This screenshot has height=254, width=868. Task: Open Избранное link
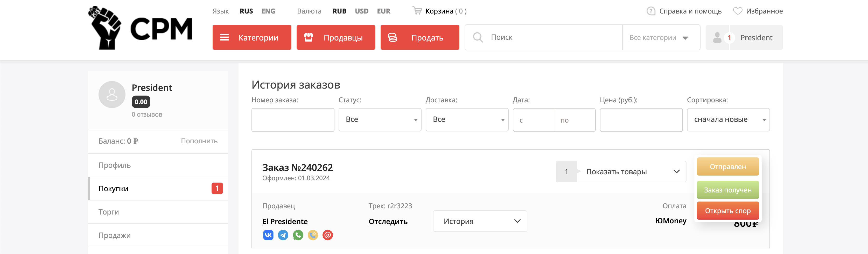pos(764,11)
